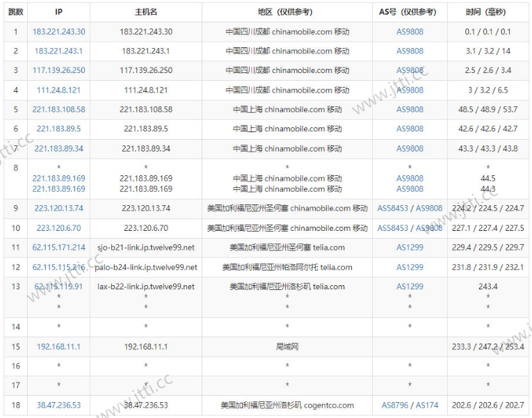Select the sjo-b21-link.ip.twelve99.net hostname cell

[x=146, y=247]
